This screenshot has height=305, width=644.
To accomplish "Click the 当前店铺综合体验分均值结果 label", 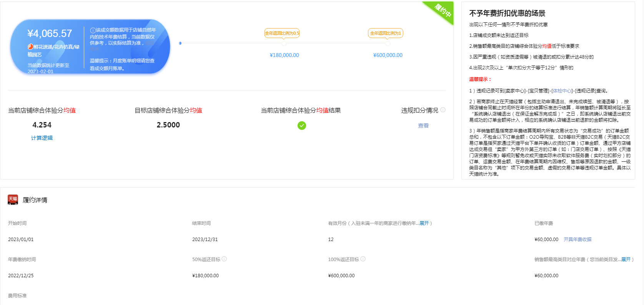I will [301, 111].
